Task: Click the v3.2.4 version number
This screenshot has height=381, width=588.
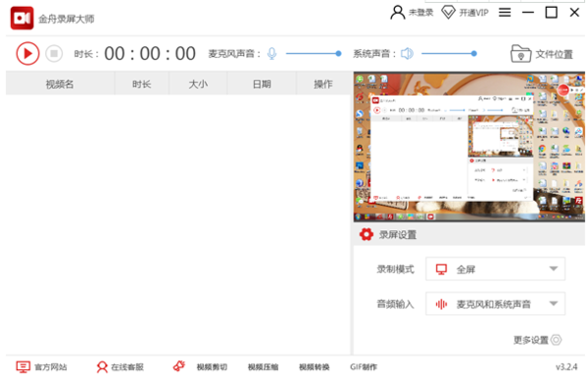Action: [566, 367]
